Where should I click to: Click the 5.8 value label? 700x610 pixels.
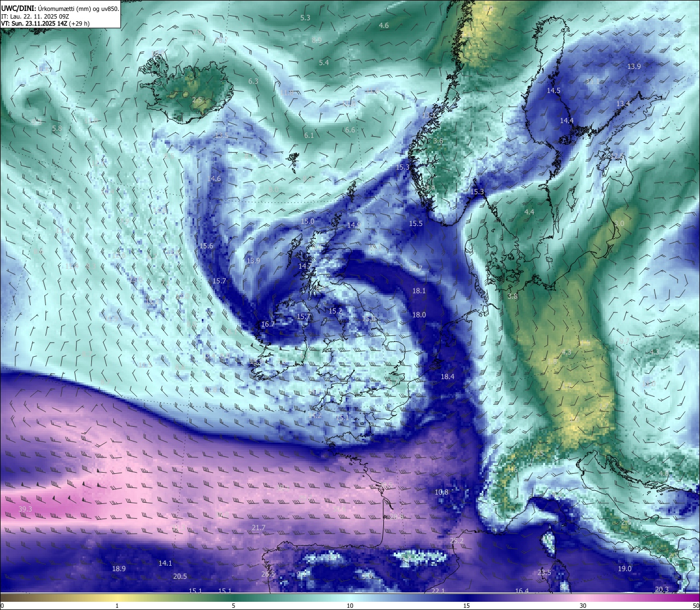(57, 128)
